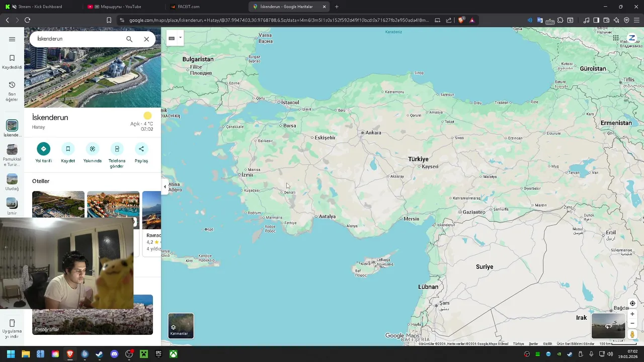Open Discord from the taskbar
The image size is (644, 362).
[x=114, y=354]
